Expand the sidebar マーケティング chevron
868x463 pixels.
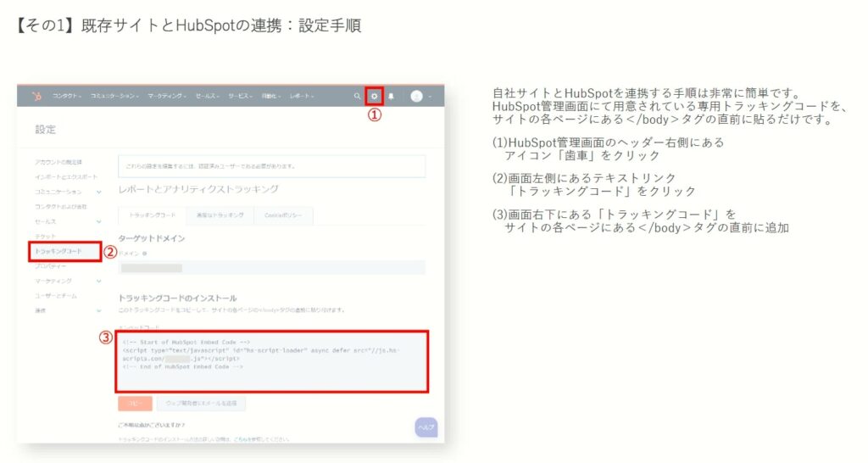[98, 282]
